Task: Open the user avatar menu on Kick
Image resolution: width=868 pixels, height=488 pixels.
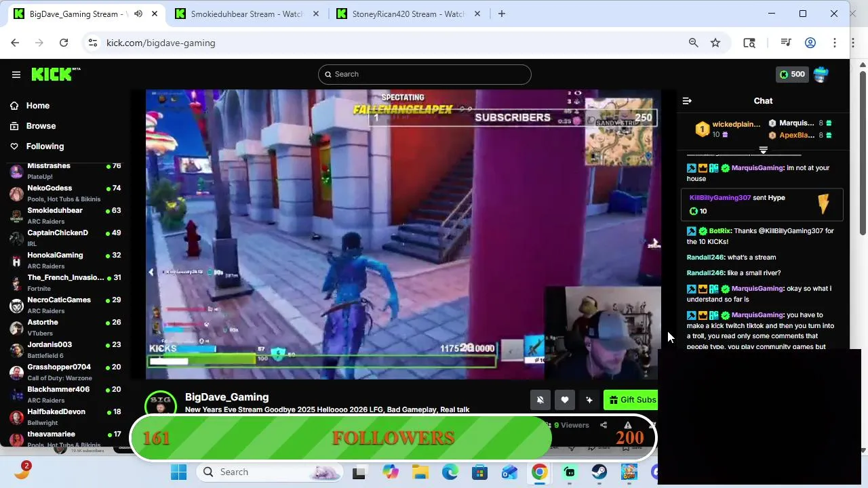Action: point(821,75)
